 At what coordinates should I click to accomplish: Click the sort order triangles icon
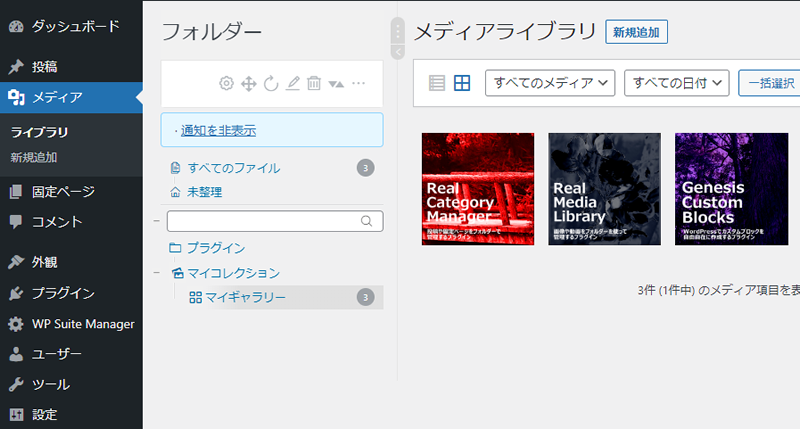(336, 84)
